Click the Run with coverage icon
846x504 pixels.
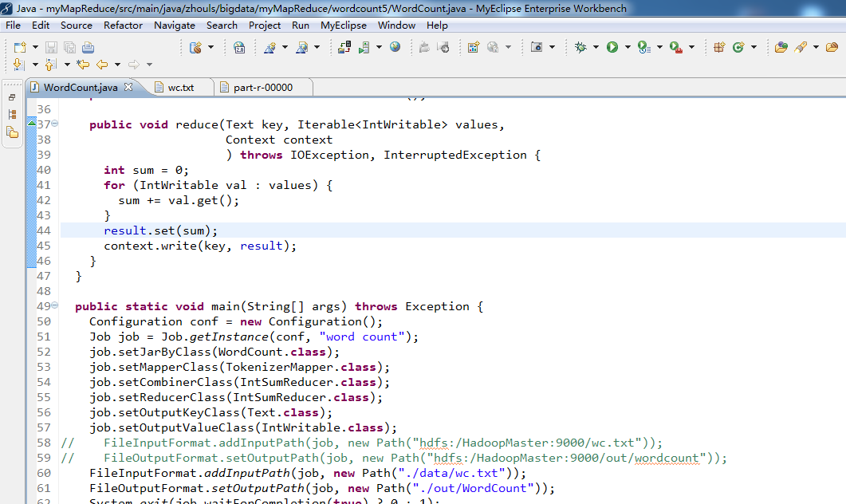coord(643,48)
